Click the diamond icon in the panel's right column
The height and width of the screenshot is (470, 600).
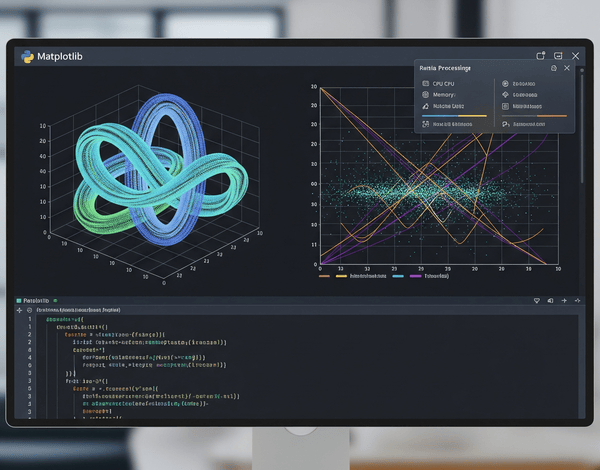504,95
